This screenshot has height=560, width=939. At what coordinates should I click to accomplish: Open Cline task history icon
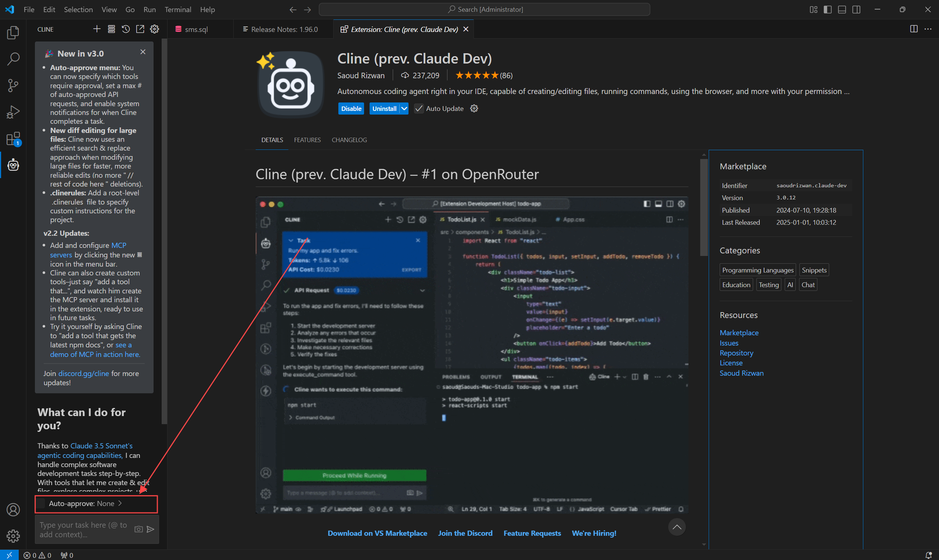pos(126,29)
